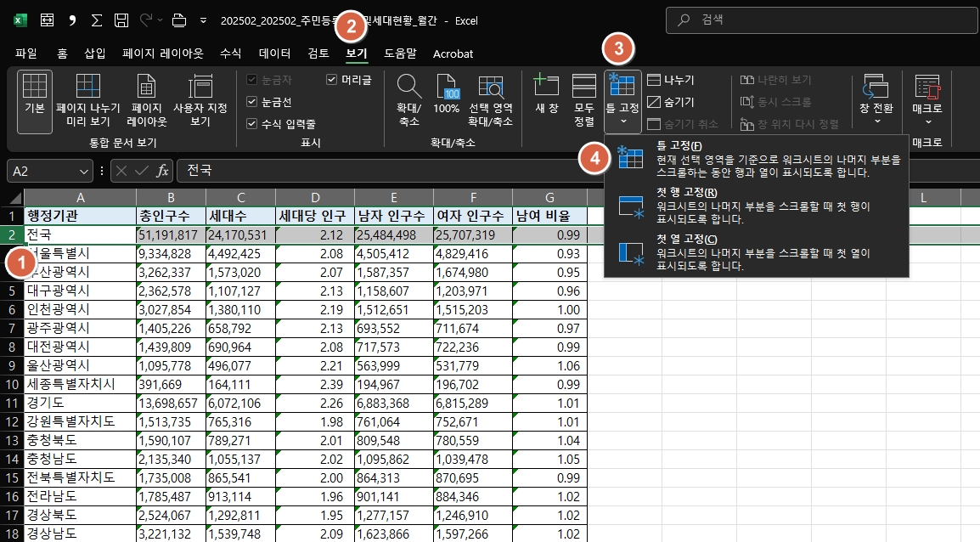Open the 확대/축소 zoom dialog
This screenshot has width=980, height=542.
coord(409,101)
